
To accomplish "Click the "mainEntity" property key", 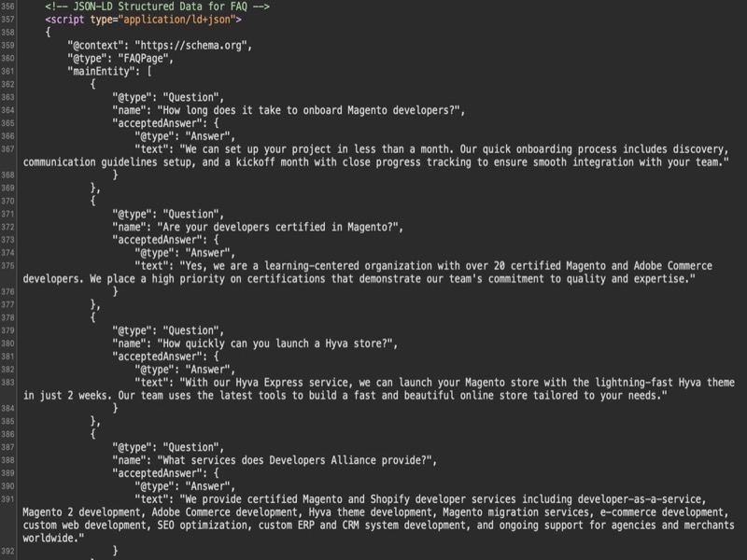I will (103, 71).
